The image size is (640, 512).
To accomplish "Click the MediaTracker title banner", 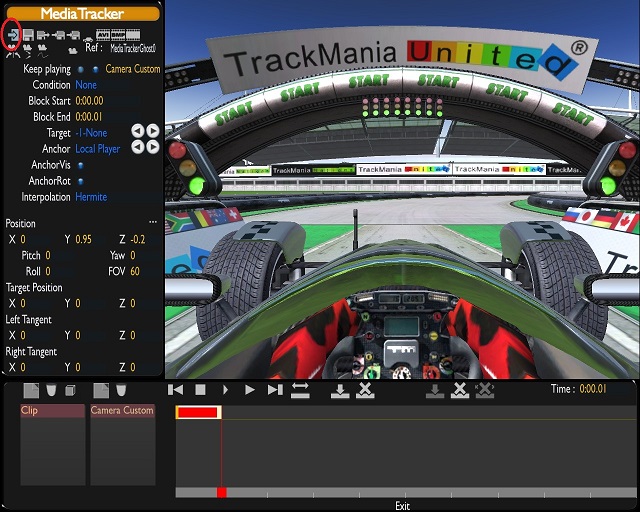I will point(83,14).
